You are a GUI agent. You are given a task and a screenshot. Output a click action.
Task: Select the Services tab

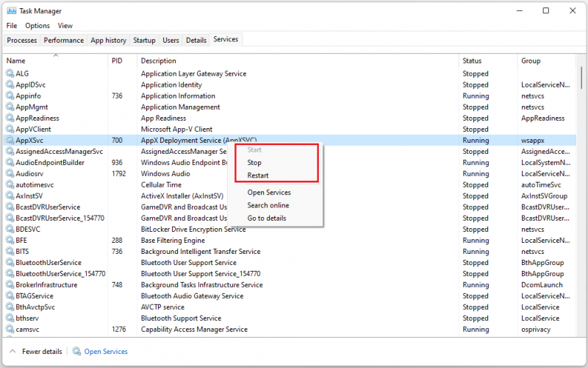[226, 39]
